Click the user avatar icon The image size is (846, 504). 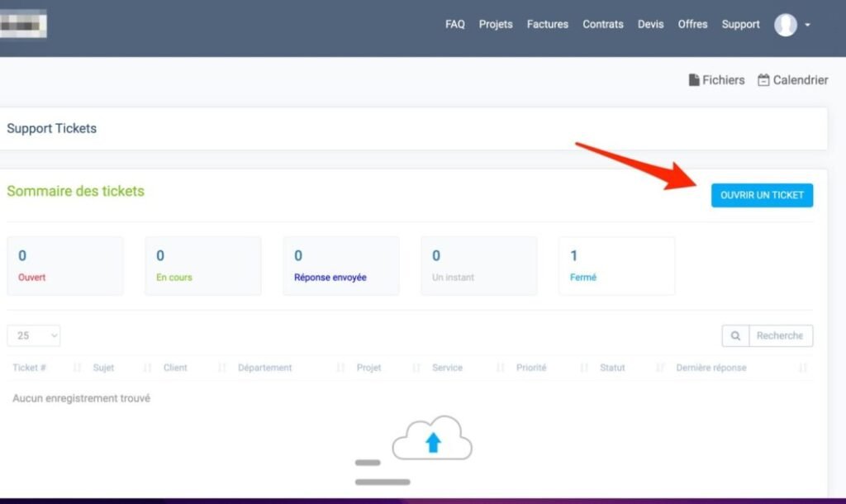point(785,25)
